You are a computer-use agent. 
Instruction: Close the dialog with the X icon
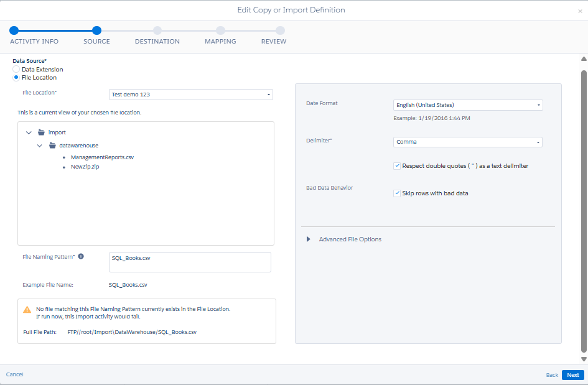(x=580, y=11)
